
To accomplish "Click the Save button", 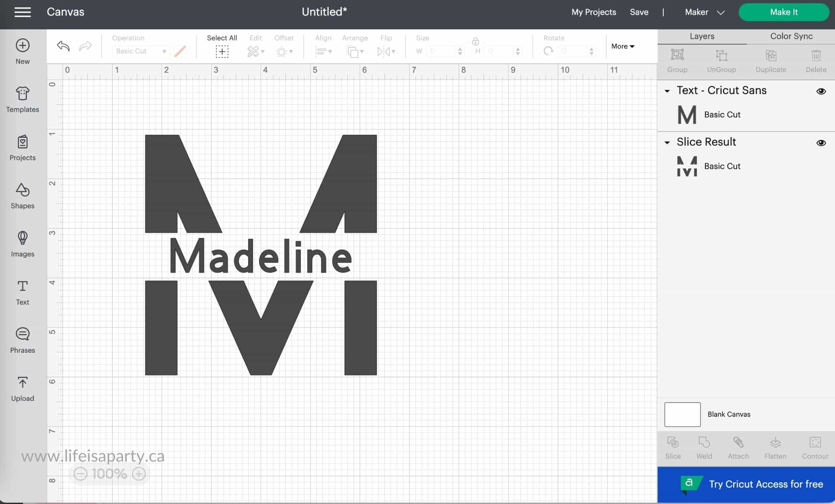I will point(639,13).
